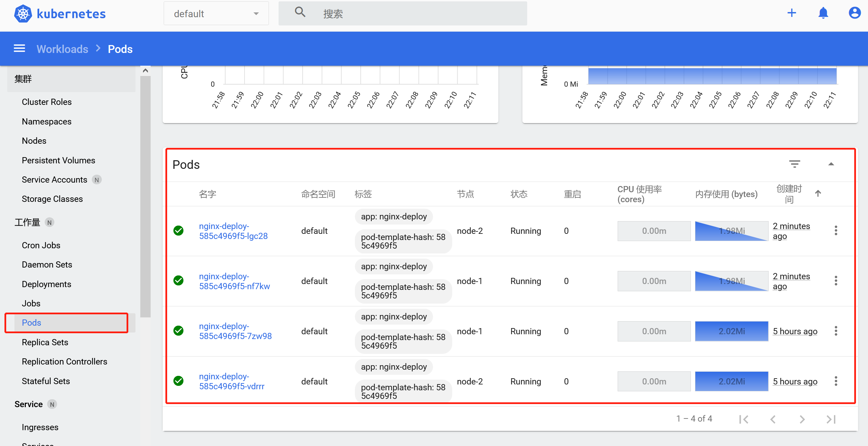Jump to last page of pods
Image resolution: width=868 pixels, height=446 pixels.
(831, 419)
